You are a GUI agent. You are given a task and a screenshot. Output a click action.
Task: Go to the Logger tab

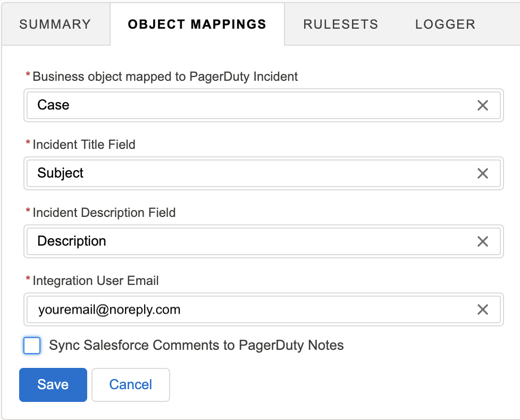click(x=445, y=24)
